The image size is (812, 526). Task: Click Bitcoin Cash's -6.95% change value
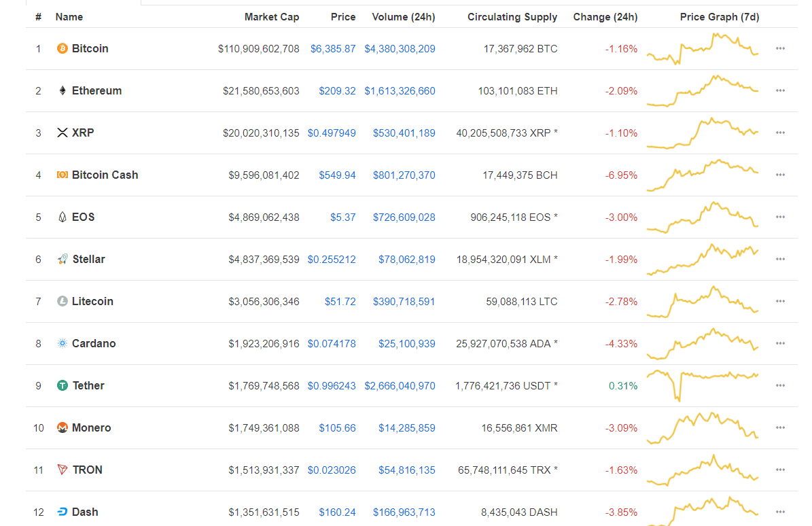point(622,175)
